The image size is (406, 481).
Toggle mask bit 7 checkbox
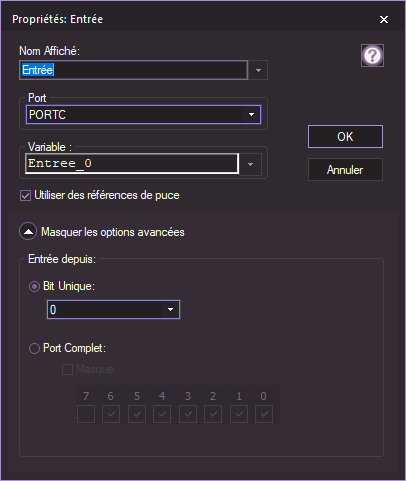(86, 414)
